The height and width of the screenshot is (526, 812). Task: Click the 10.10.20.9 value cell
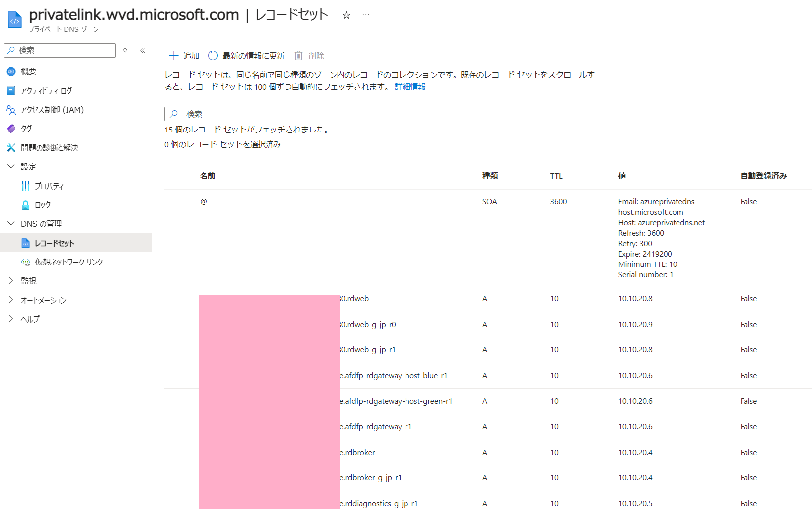coord(635,325)
